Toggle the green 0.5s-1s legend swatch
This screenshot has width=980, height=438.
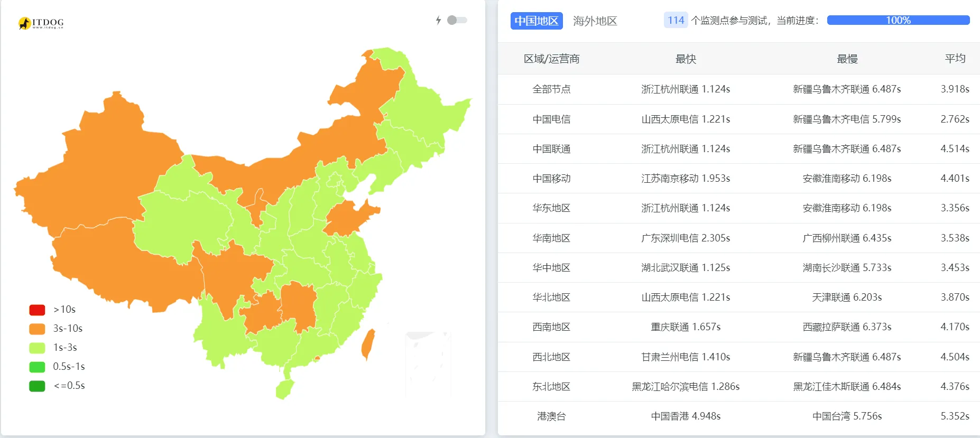[37, 367]
